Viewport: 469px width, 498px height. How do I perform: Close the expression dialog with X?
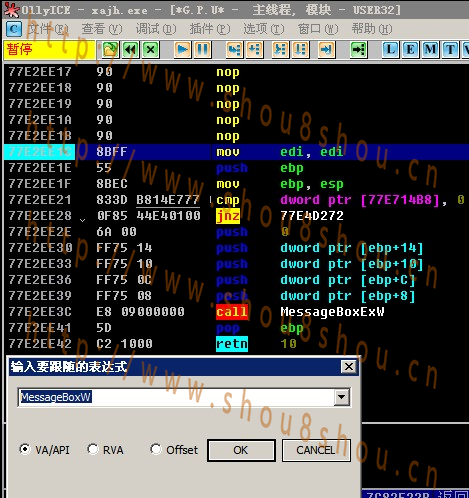[x=349, y=367]
